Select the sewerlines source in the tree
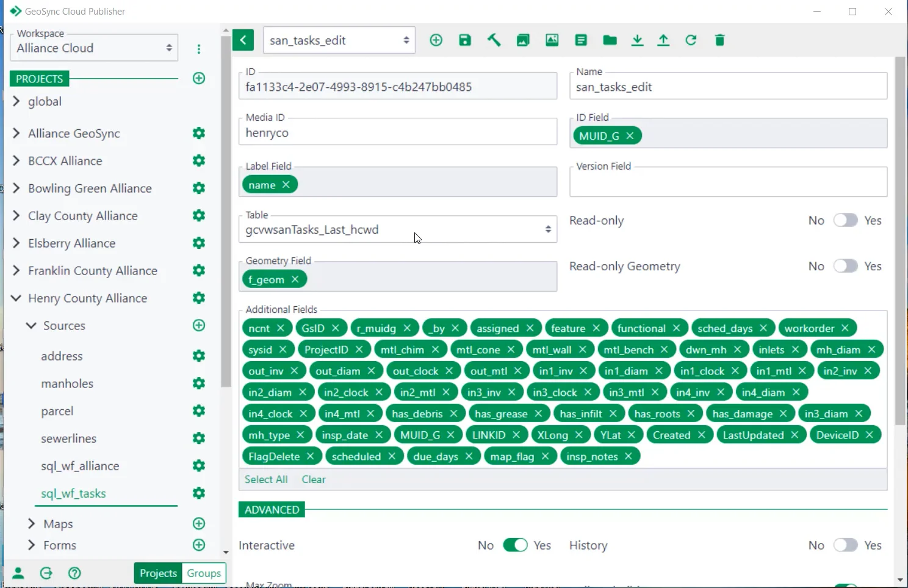This screenshot has height=588, width=908. tap(69, 438)
